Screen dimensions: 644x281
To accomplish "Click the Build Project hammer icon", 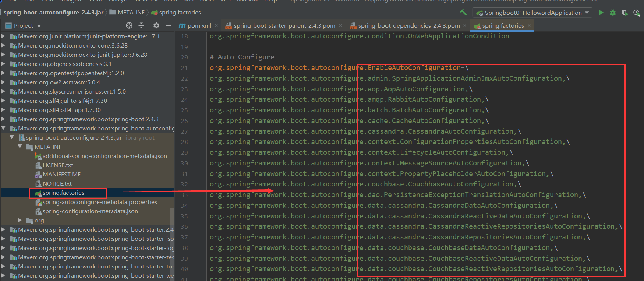I will tap(463, 13).
